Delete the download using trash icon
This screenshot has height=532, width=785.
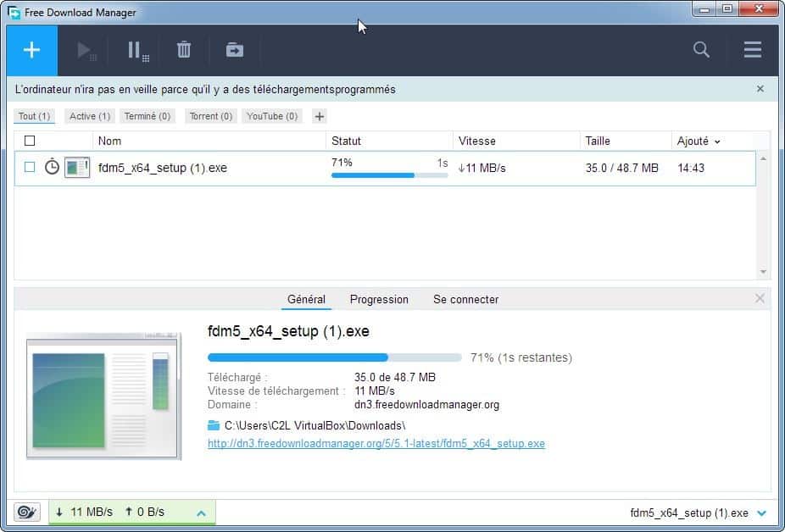coord(184,49)
